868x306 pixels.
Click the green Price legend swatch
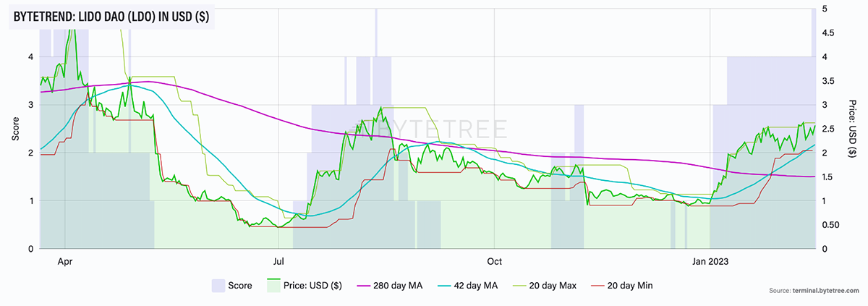click(274, 285)
